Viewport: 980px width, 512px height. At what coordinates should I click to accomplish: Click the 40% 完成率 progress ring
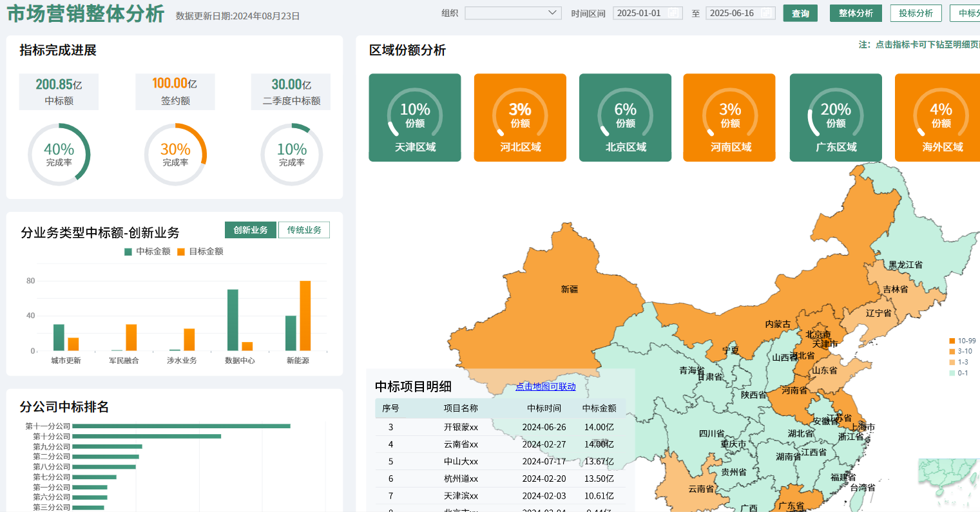click(x=59, y=155)
